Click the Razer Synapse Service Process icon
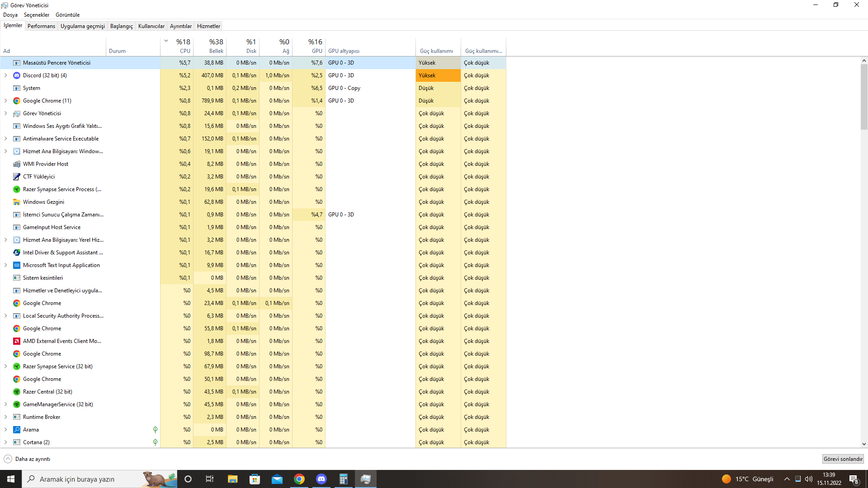Image resolution: width=868 pixels, height=488 pixels. [x=17, y=189]
